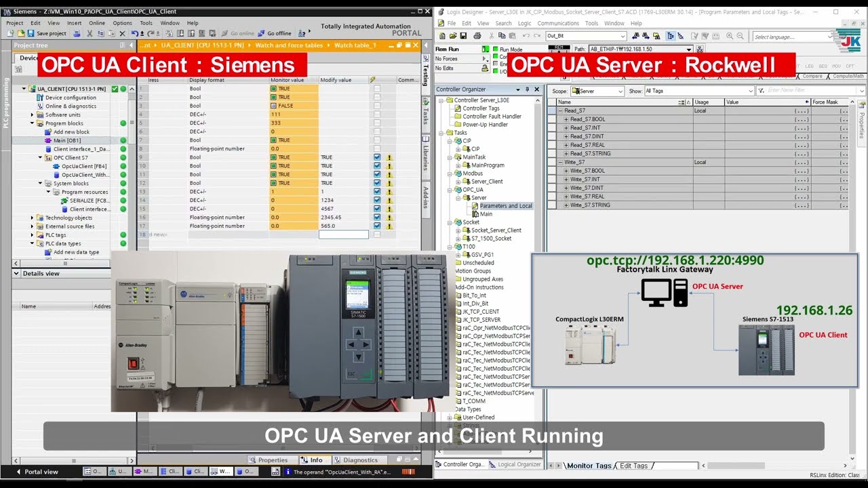This screenshot has width=868, height=488.
Task: Click the Main [OB1] block icon
Action: pyautogui.click(x=48, y=140)
